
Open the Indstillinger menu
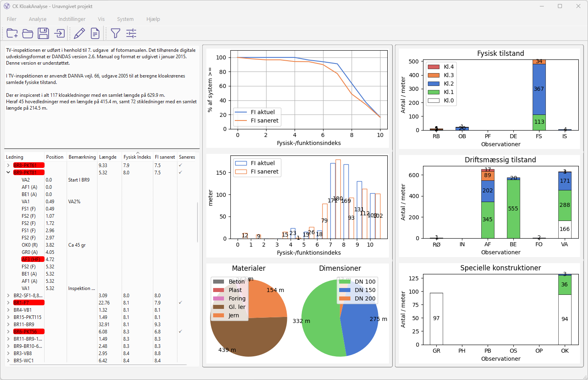click(x=72, y=19)
